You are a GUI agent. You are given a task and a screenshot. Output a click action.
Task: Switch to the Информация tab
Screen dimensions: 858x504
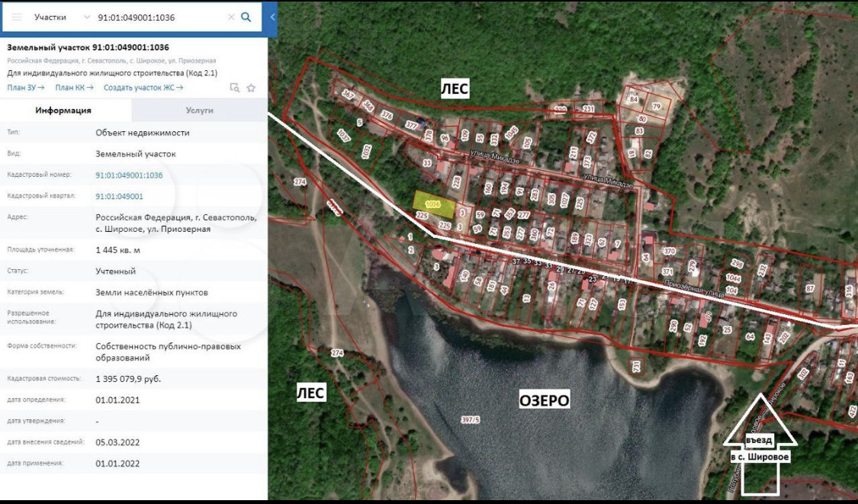63,110
